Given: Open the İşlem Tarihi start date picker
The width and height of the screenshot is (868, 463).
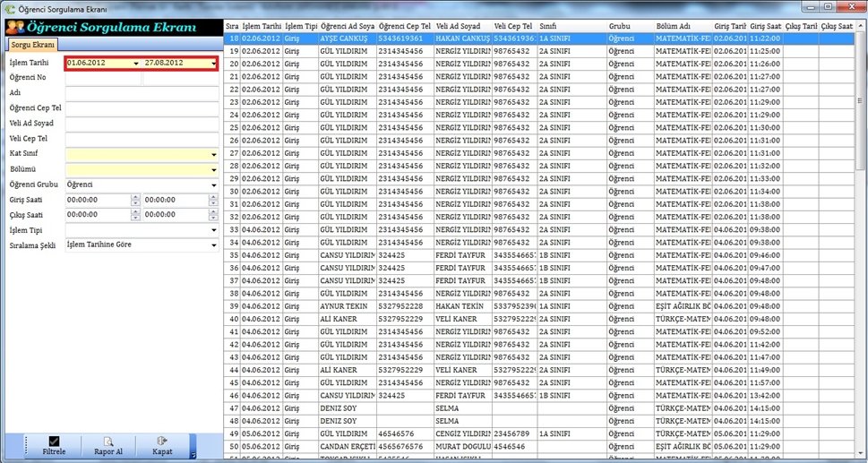Looking at the screenshot, I should (x=135, y=64).
